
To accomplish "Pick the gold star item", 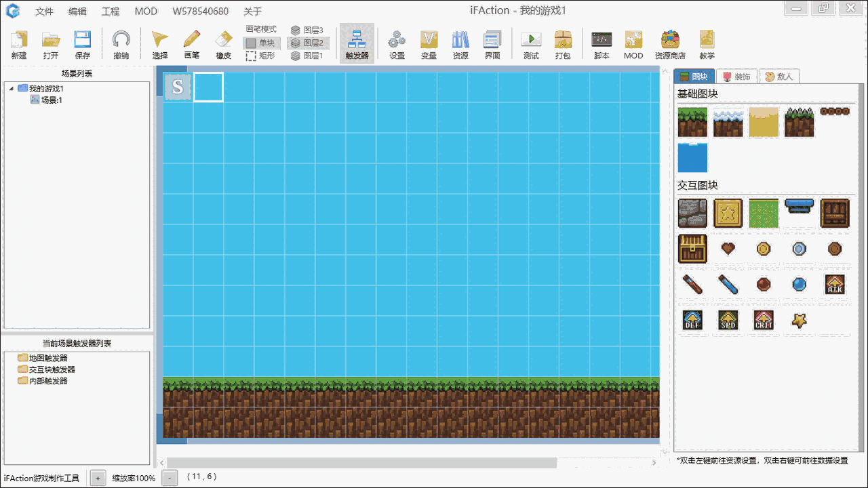I will pos(799,320).
